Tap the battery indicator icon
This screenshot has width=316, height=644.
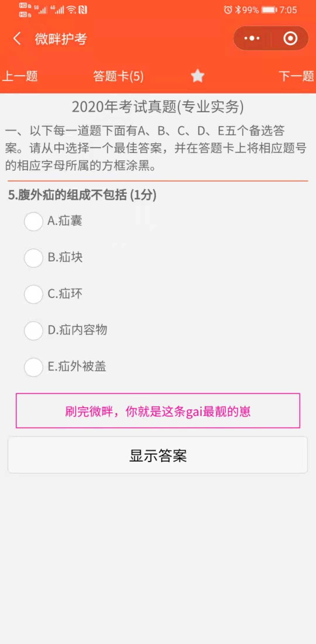(x=269, y=10)
